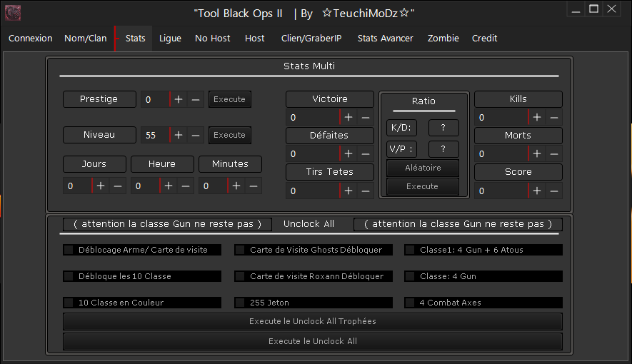View the Credit tab
Viewport: 632px width, 364px height.
click(x=484, y=39)
